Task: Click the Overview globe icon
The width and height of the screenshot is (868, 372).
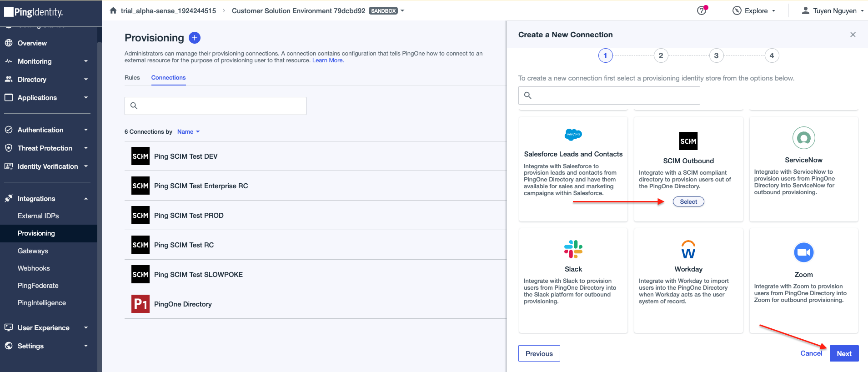Action: (x=9, y=43)
